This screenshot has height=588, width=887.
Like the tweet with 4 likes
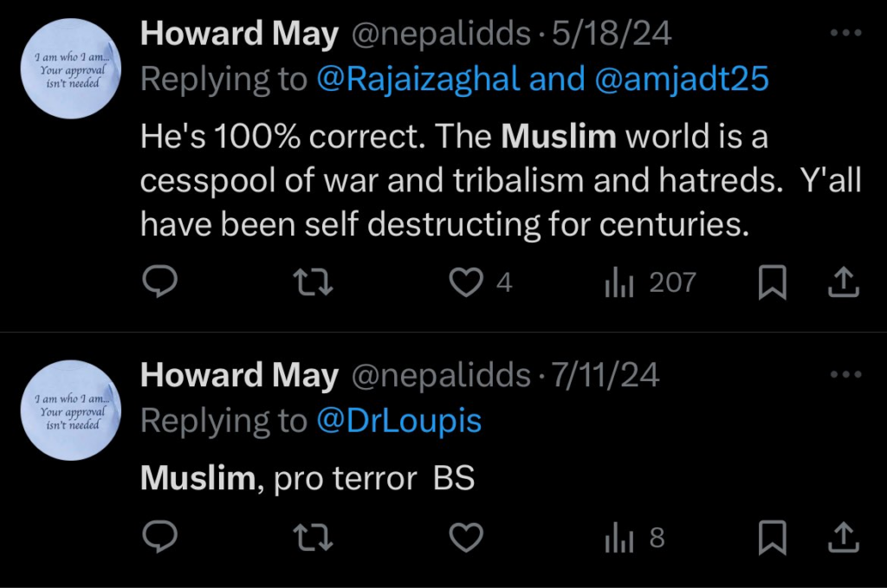pos(467,281)
